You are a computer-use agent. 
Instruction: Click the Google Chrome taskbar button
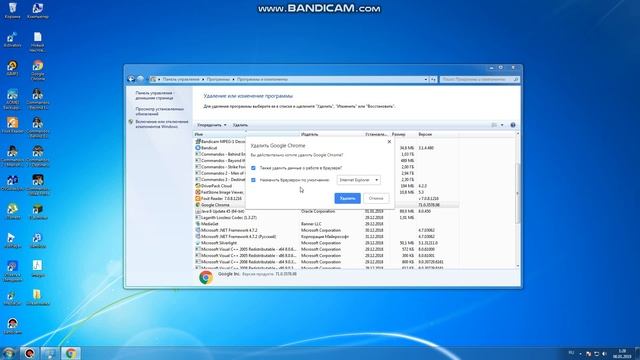tap(71, 353)
